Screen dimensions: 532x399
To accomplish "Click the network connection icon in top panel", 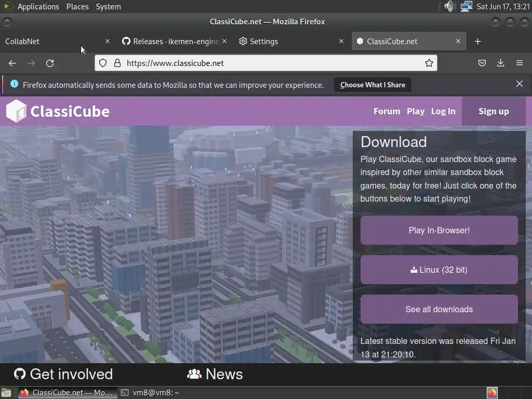I will click(x=466, y=6).
